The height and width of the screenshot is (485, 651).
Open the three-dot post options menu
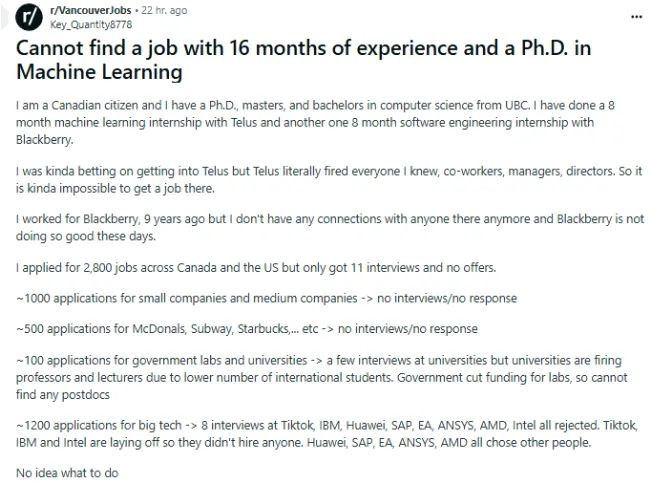click(636, 18)
